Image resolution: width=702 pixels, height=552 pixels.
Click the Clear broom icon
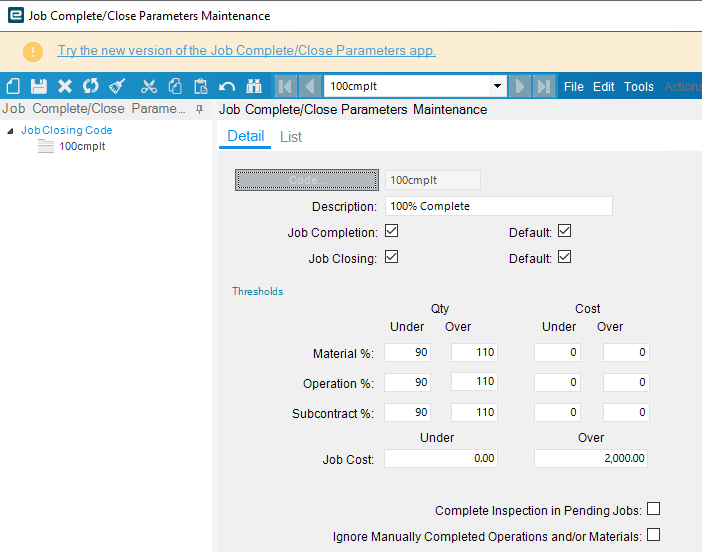[117, 86]
